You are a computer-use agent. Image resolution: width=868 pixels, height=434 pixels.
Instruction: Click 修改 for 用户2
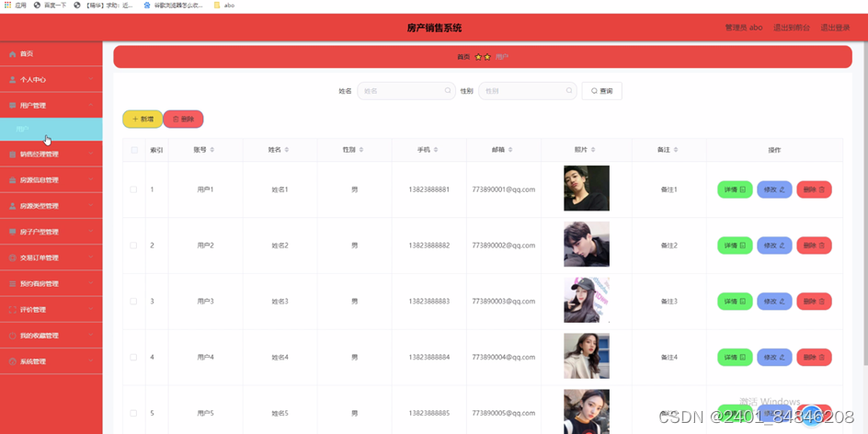774,246
